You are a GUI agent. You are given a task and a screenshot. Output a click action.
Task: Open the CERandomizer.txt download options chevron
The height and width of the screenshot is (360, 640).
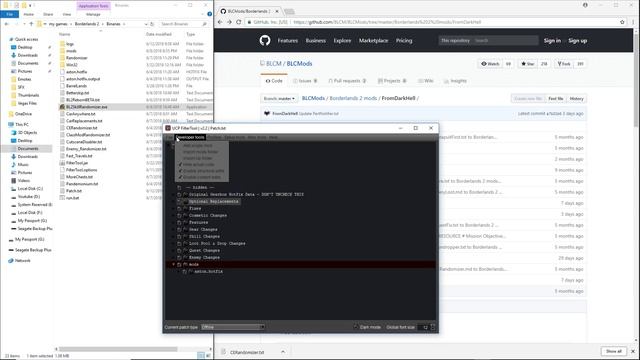[283, 352]
